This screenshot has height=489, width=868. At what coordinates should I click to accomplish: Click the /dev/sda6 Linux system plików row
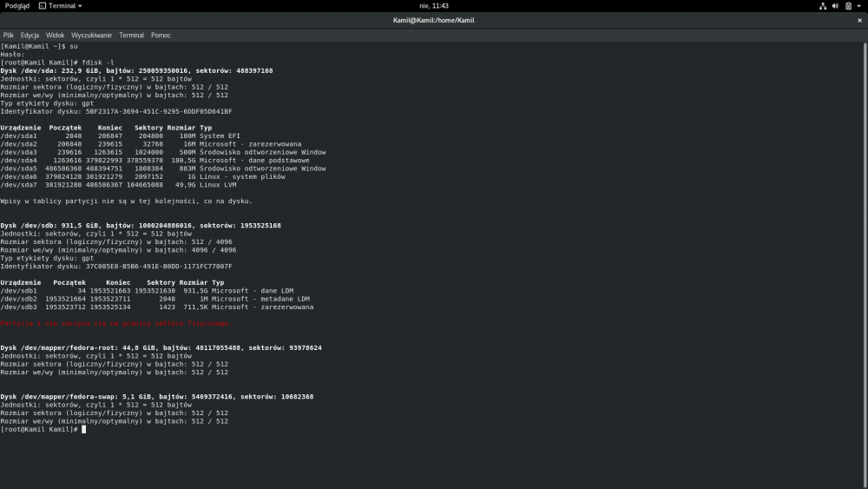pos(143,176)
